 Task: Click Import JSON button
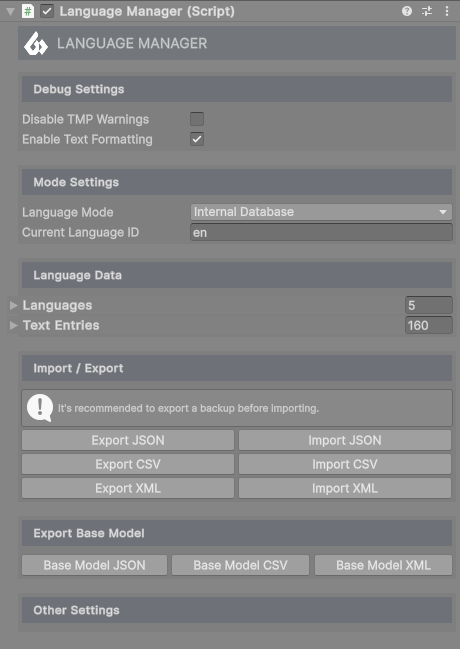coord(345,440)
